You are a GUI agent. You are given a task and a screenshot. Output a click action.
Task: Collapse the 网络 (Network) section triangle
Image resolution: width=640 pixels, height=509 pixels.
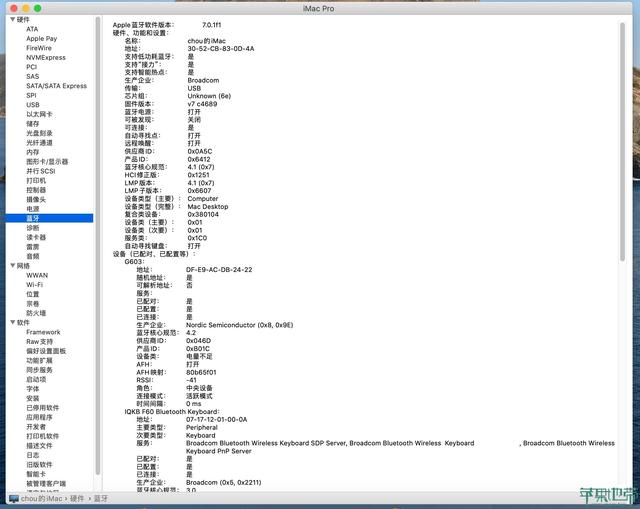pos(13,266)
